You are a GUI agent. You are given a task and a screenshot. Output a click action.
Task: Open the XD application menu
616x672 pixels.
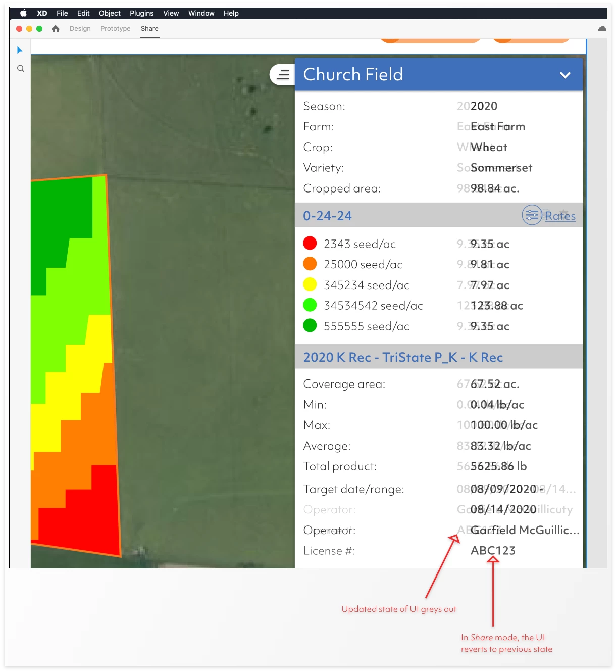tap(42, 13)
